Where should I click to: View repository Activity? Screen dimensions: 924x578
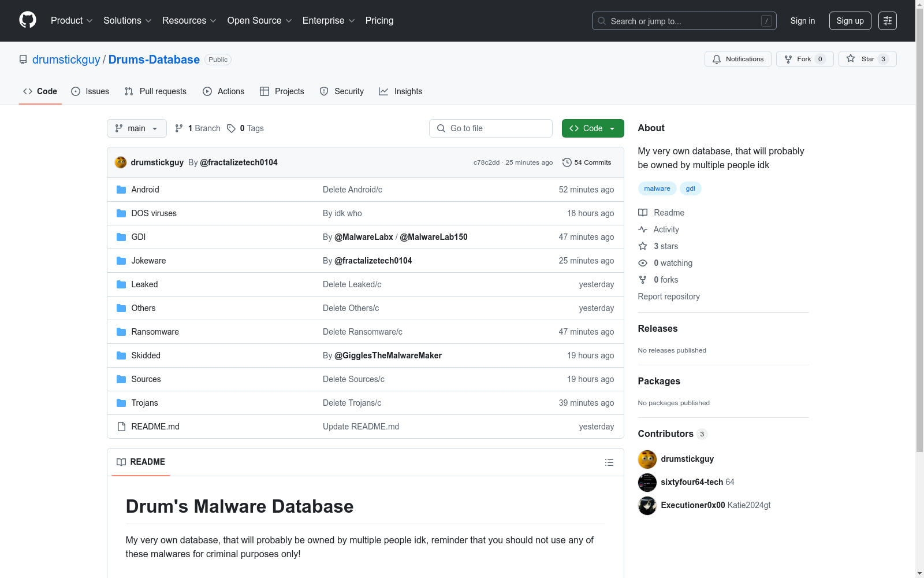coord(658,229)
